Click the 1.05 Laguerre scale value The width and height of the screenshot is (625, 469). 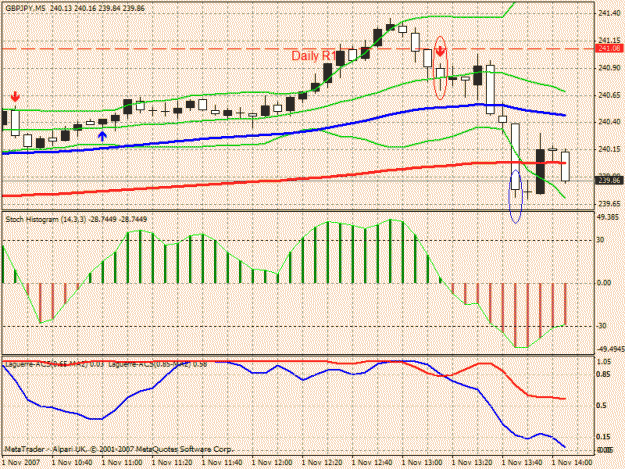click(x=604, y=361)
